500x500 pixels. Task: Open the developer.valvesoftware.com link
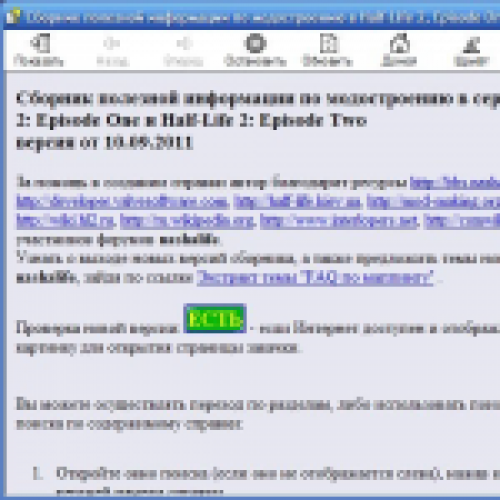click(123, 202)
